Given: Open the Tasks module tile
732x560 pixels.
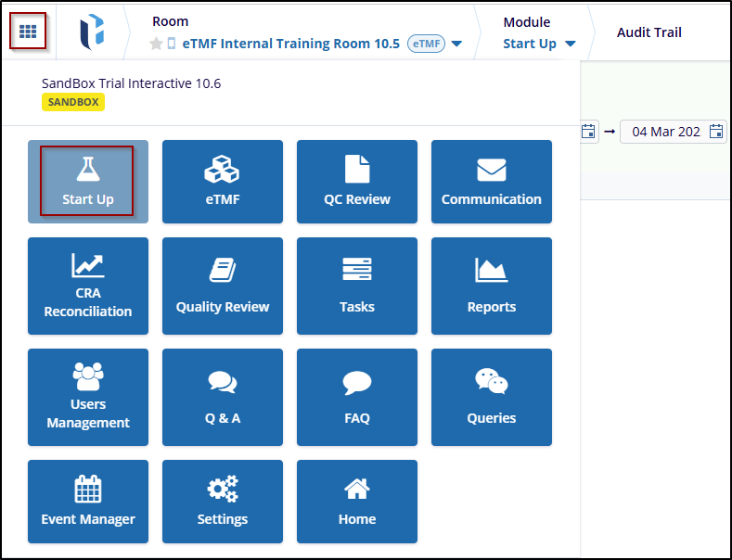Looking at the screenshot, I should coord(356,286).
